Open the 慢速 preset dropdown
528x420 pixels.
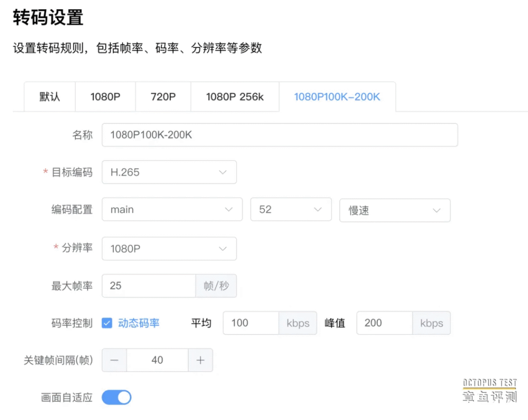(395, 211)
